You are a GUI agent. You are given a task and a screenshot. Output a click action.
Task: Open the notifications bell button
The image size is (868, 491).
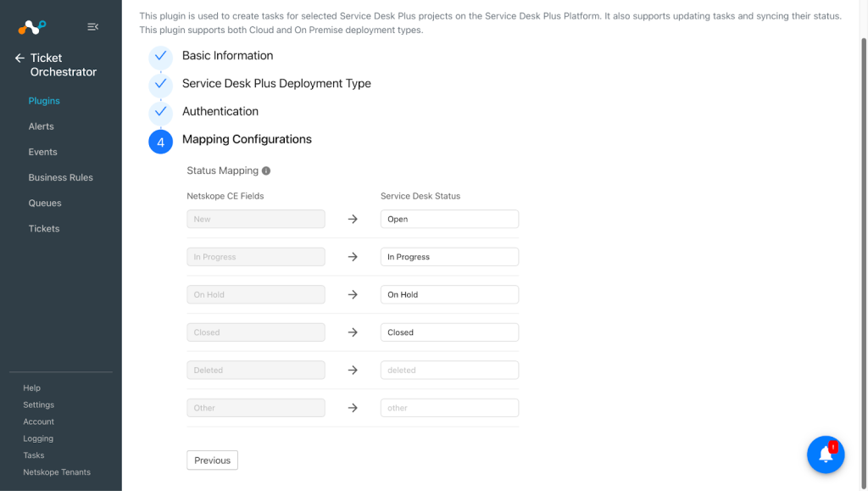point(826,455)
